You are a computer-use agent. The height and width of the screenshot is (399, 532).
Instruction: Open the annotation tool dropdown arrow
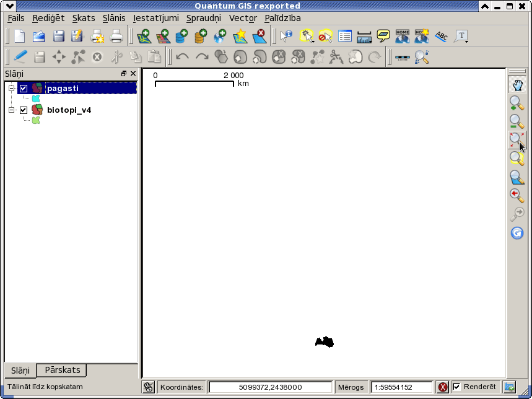click(467, 41)
